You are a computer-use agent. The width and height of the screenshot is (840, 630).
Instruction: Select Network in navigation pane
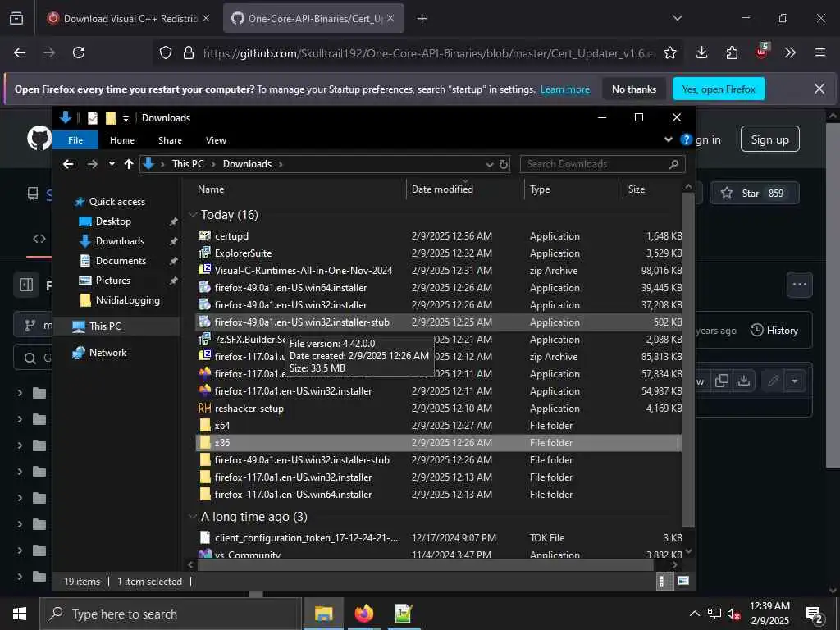tap(107, 353)
